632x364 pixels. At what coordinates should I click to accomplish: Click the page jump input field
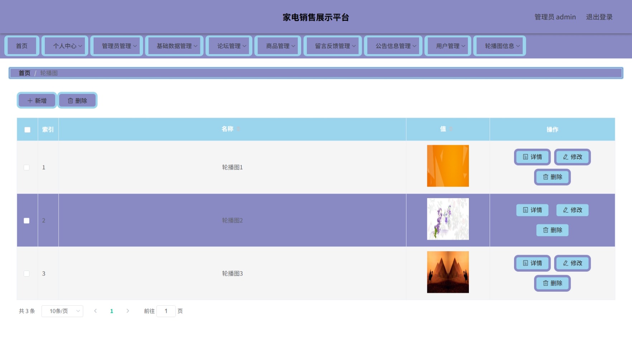(166, 311)
